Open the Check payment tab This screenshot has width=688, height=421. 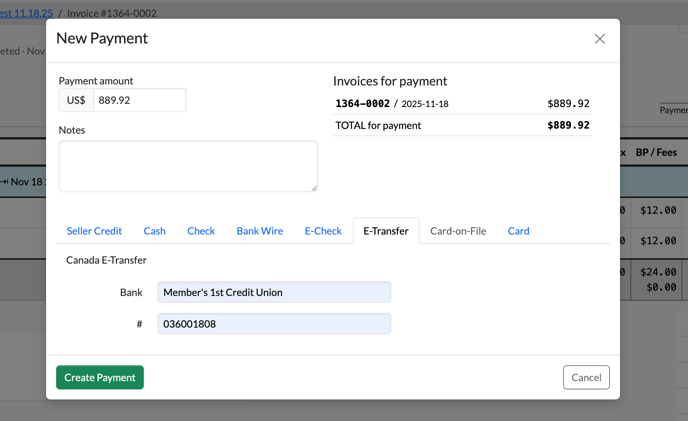coord(201,231)
